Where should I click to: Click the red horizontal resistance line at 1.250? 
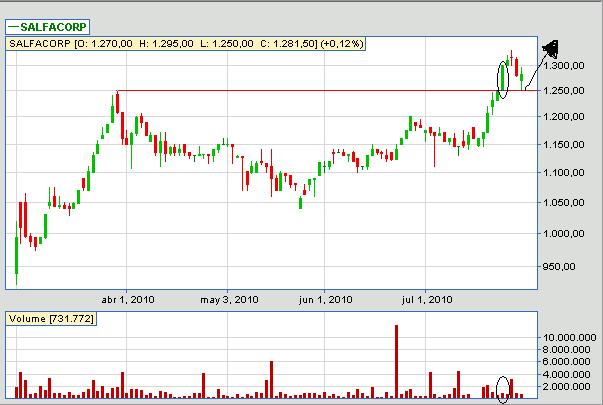pos(327,91)
